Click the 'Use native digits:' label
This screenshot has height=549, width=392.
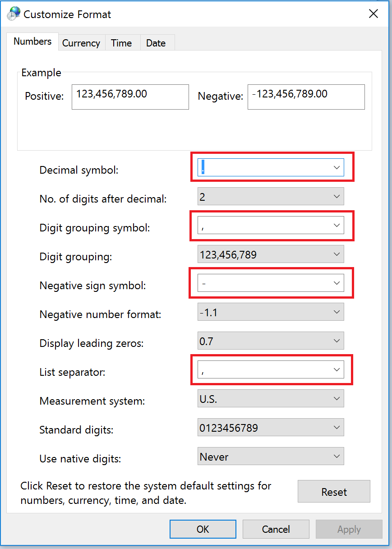(81, 459)
